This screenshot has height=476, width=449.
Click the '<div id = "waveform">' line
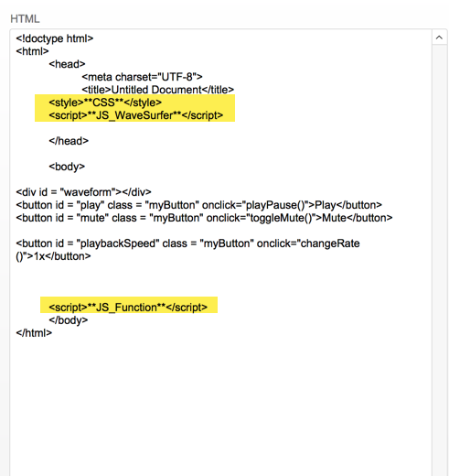pos(83,192)
